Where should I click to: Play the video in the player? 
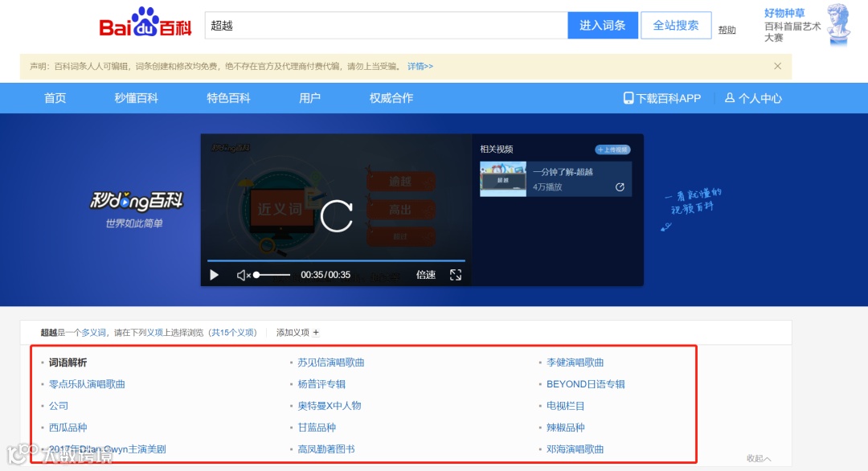point(213,274)
